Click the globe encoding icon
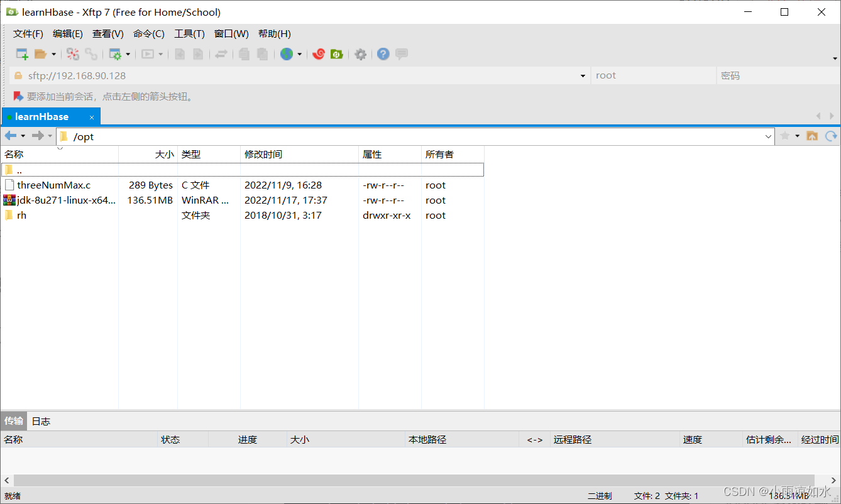The height and width of the screenshot is (504, 841). point(287,54)
